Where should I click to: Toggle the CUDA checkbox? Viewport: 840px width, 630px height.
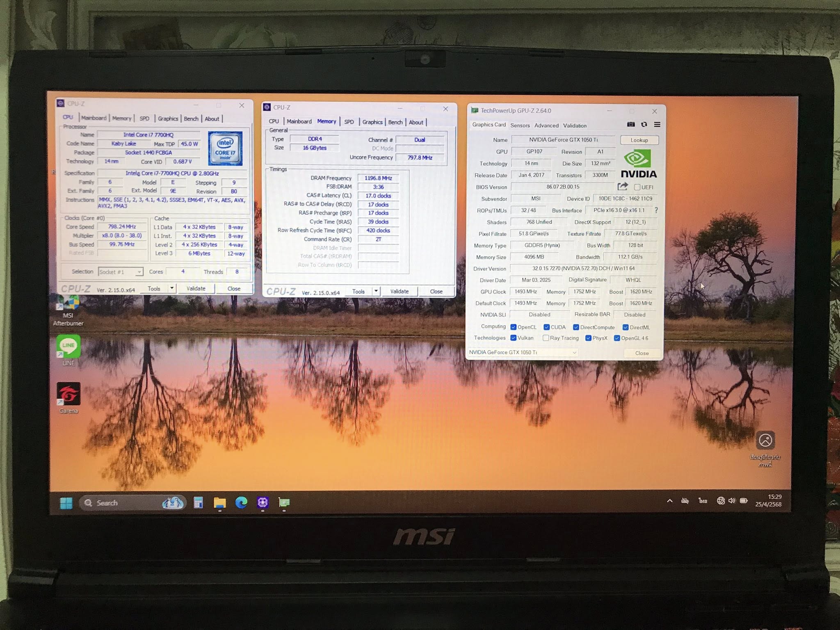[546, 327]
